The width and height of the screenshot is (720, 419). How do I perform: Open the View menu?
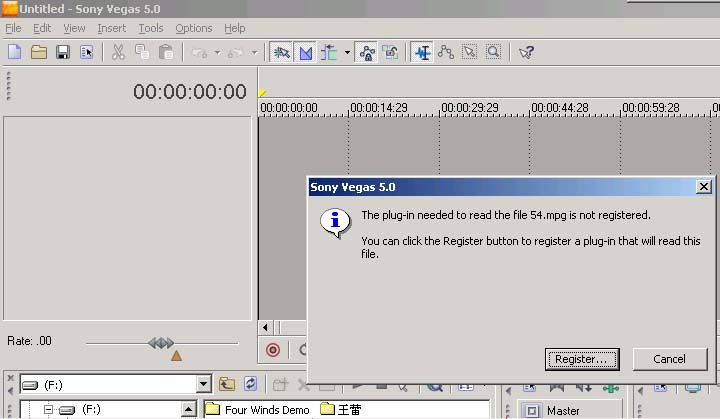click(x=74, y=28)
